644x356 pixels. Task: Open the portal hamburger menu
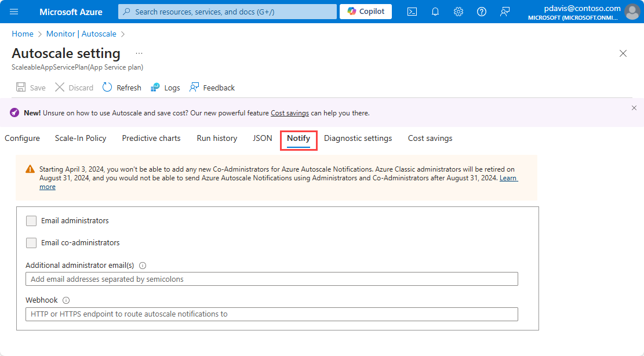pos(14,12)
